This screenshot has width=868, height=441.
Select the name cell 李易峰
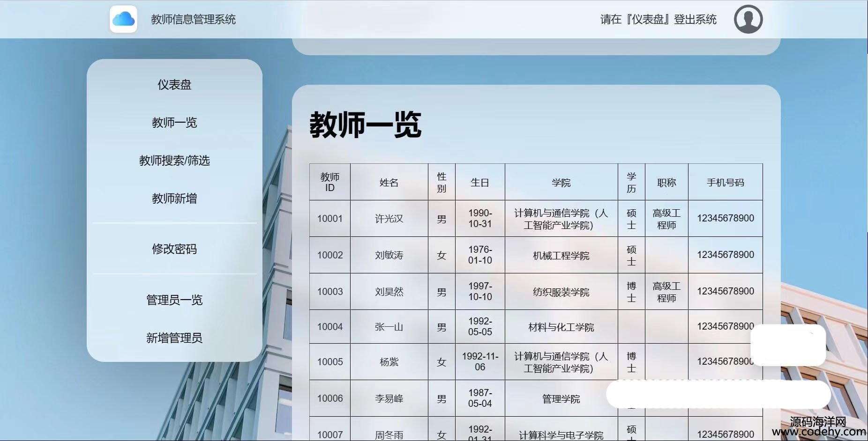tap(389, 398)
